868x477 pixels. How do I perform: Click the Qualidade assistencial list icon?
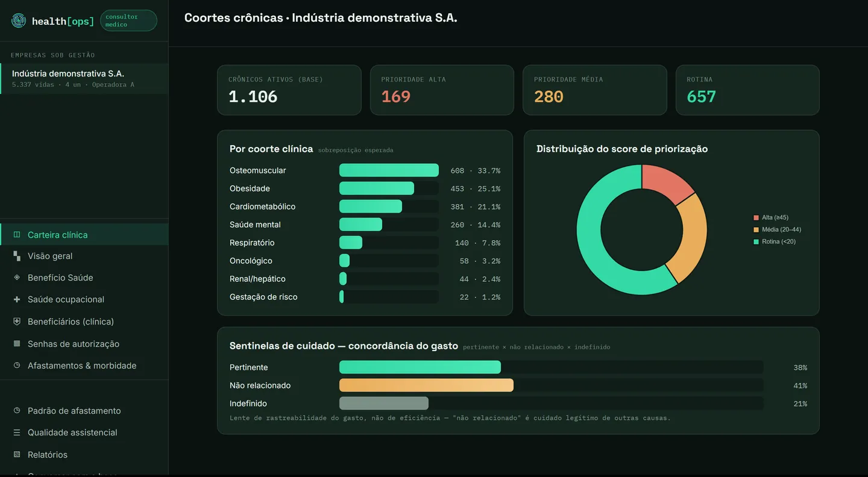17,432
